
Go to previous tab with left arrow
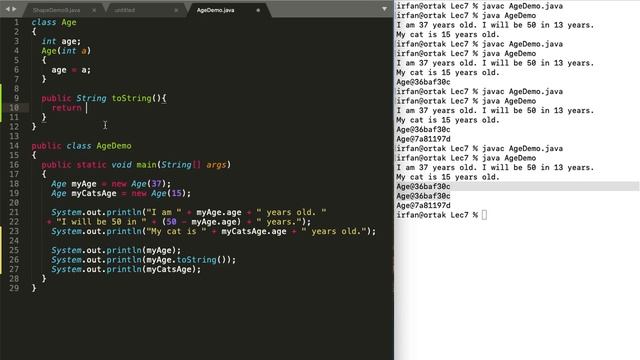coord(7,9)
